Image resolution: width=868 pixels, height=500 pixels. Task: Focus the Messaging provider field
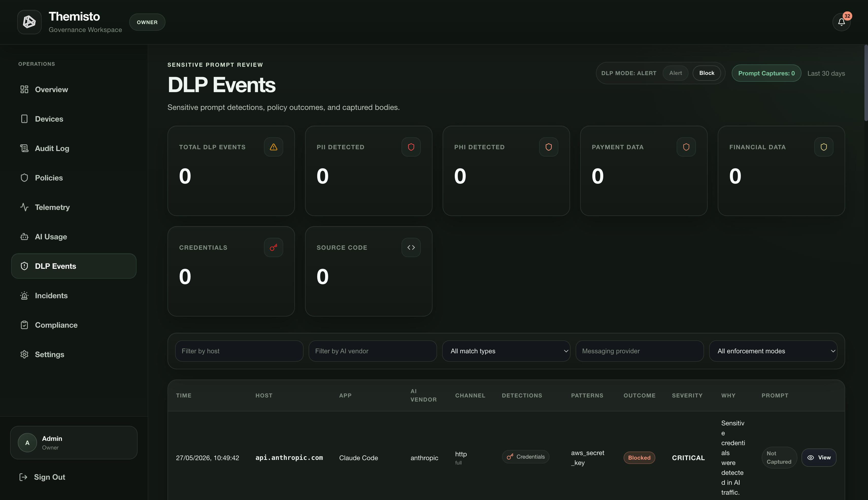639,351
